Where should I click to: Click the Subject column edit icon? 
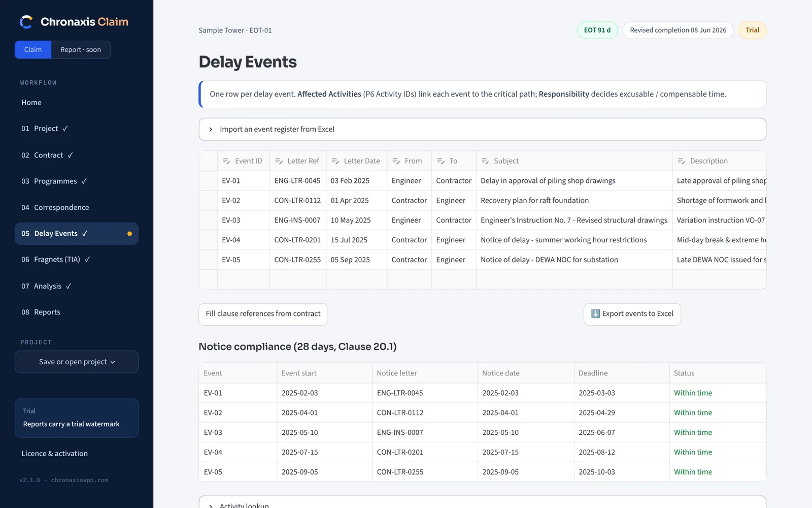(485, 161)
